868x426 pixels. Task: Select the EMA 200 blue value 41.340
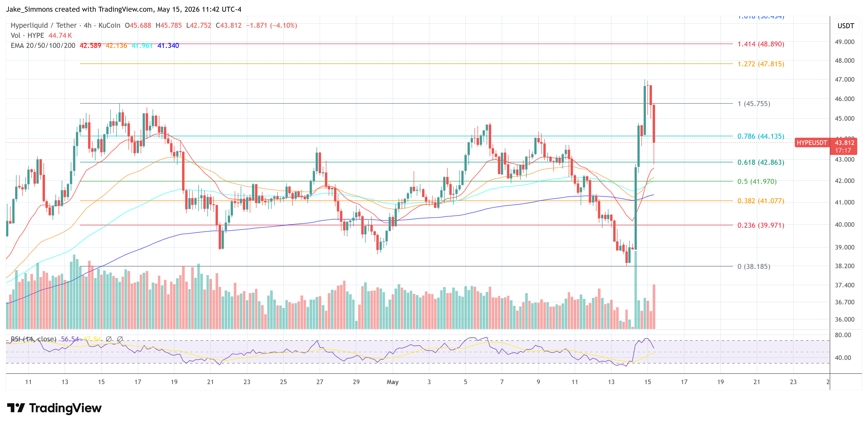[x=168, y=45]
